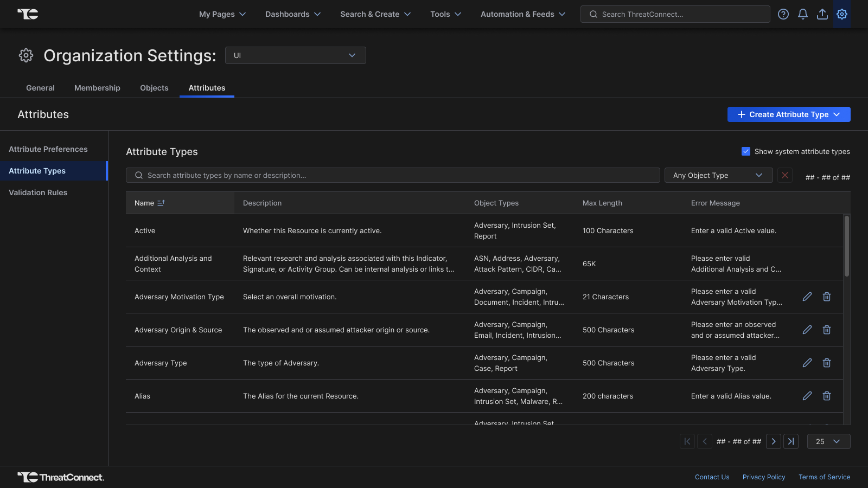Open the organization selector showing UI
The image size is (868, 488).
(x=295, y=55)
